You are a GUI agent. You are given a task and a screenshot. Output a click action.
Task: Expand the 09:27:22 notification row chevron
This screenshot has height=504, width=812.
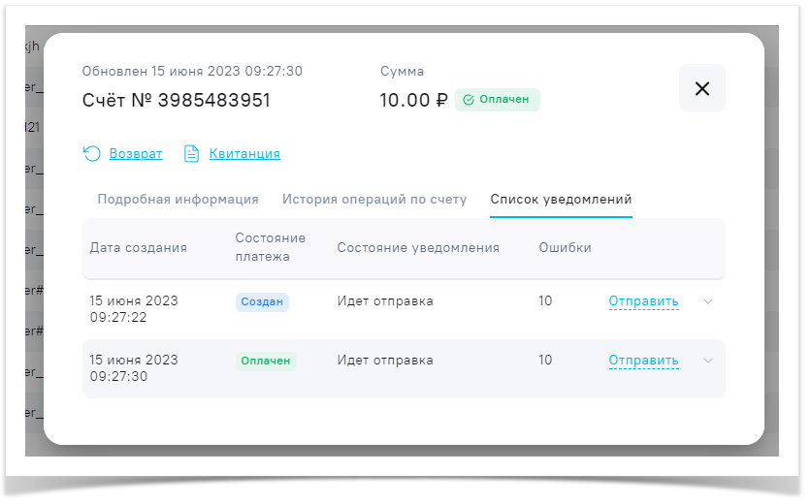coord(708,301)
